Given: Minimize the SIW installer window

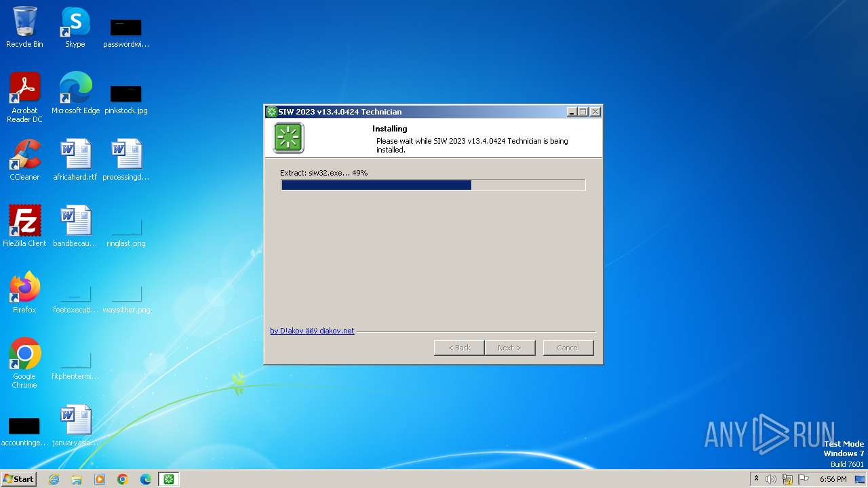Looking at the screenshot, I should [x=572, y=112].
